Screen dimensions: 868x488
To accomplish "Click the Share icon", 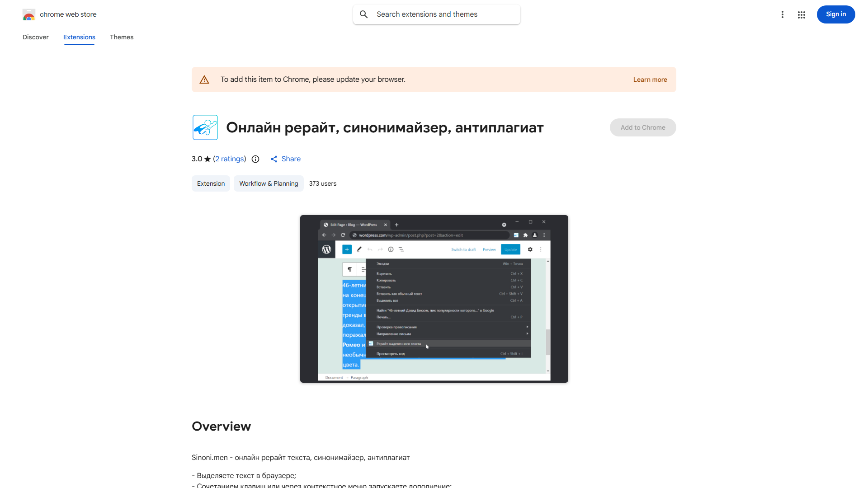I will tap(274, 159).
